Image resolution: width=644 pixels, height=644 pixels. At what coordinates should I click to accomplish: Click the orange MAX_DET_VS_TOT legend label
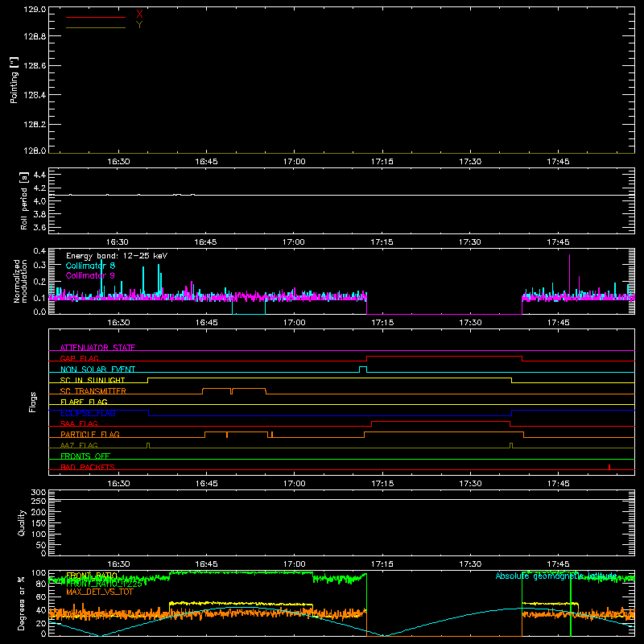coord(100,592)
